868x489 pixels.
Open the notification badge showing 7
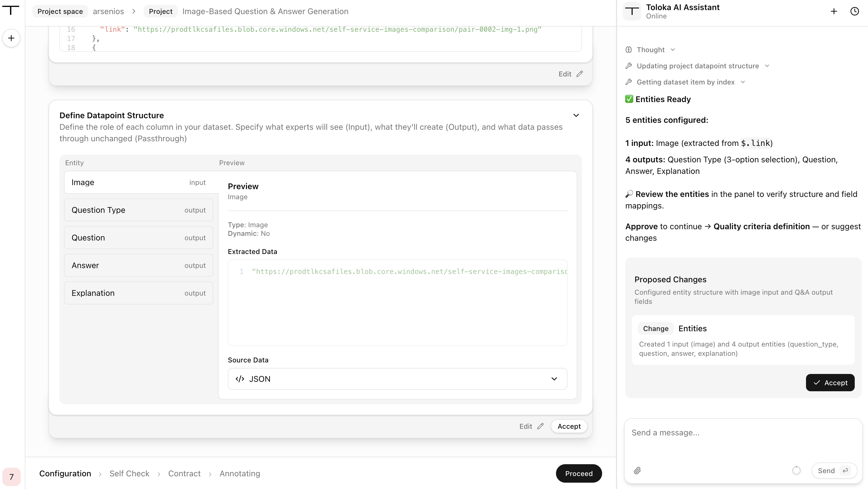click(x=12, y=477)
